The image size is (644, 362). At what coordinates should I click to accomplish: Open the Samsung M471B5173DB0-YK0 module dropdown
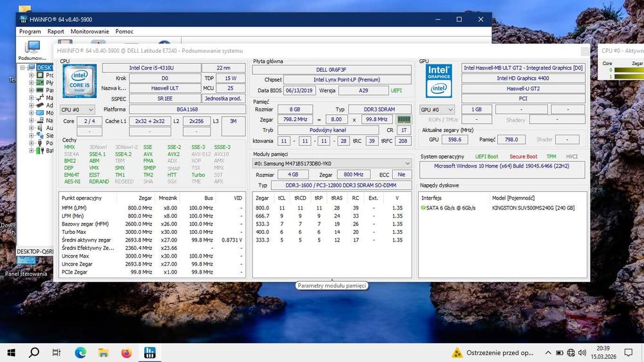(332, 164)
